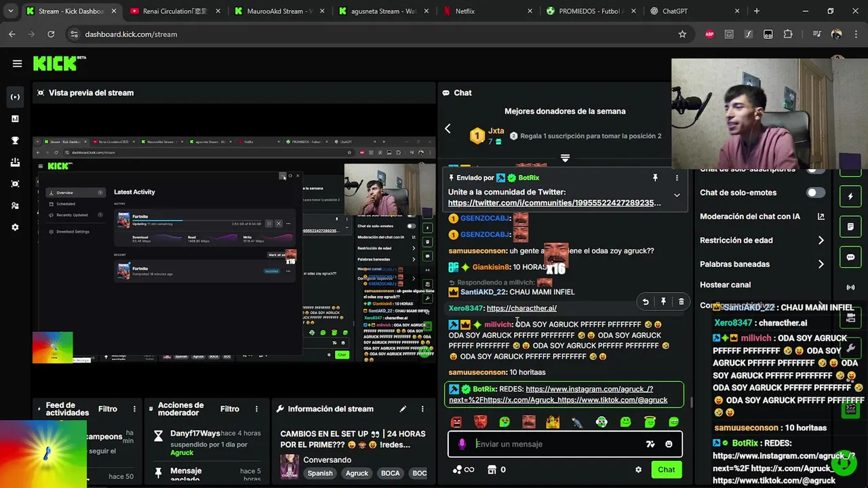Click the chat bubble button in the right column
Viewport: 868px width, 488px height.
(850, 258)
